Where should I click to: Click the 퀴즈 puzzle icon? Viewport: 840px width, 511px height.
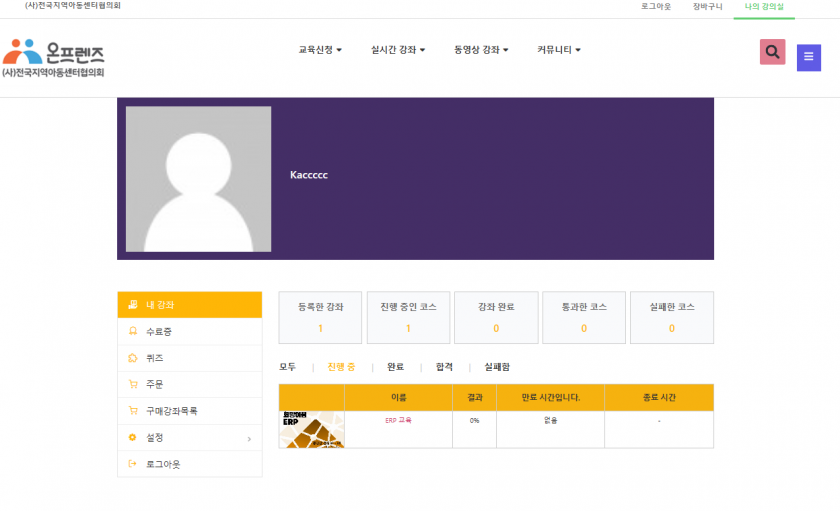pyautogui.click(x=133, y=358)
